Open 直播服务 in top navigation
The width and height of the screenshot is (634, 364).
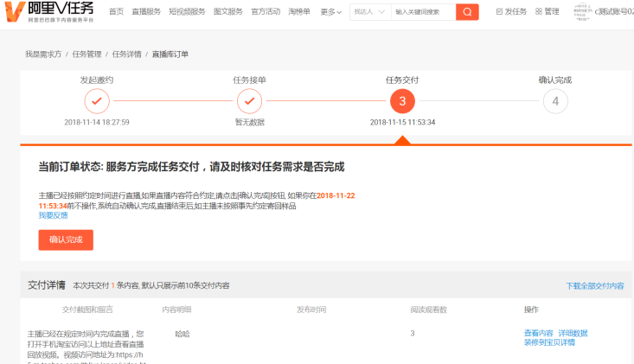point(146,12)
